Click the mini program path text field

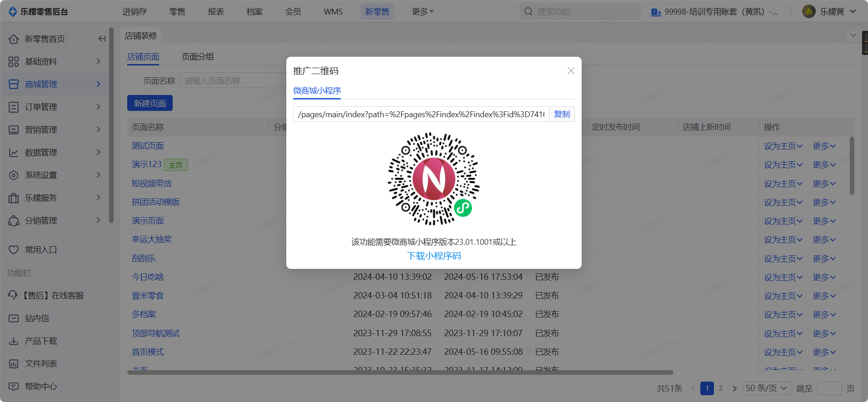[421, 114]
